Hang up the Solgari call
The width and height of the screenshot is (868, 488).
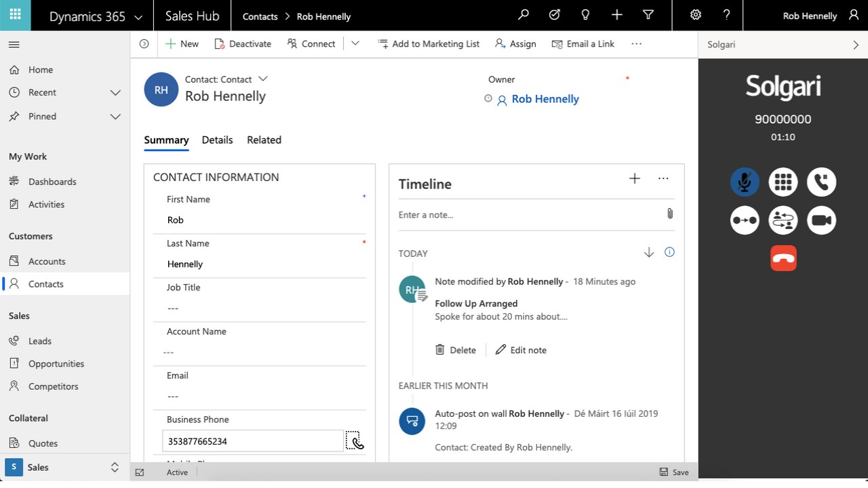783,258
